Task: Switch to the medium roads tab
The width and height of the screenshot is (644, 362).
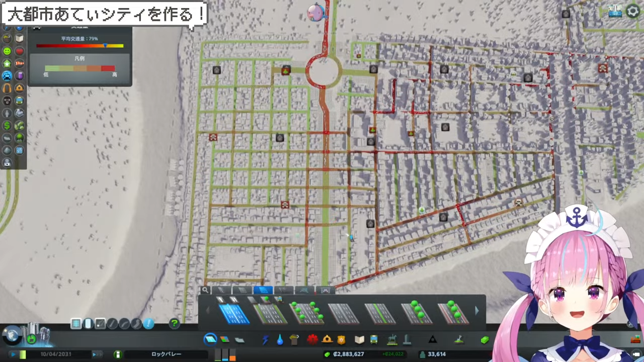Action: click(242, 290)
